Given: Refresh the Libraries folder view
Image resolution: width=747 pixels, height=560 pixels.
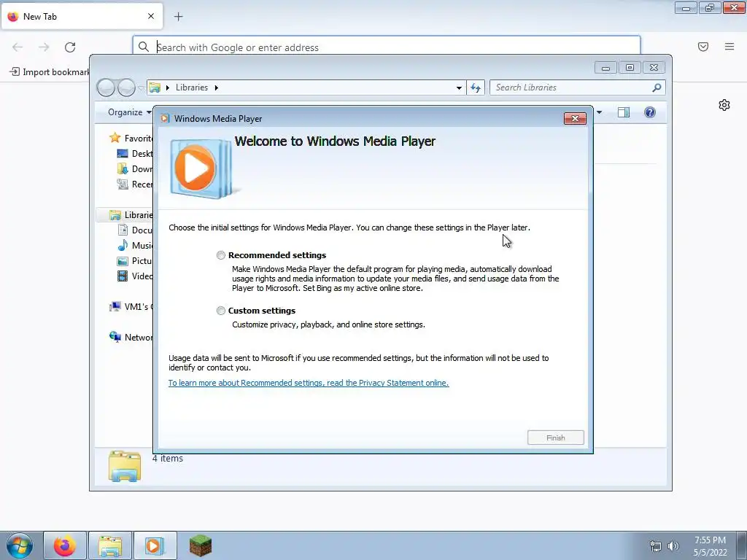Looking at the screenshot, I should (x=476, y=87).
